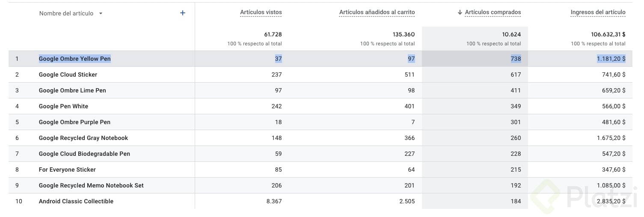Click Google Ombre Purple Pen item name
The image size is (644, 217).
pos(74,122)
